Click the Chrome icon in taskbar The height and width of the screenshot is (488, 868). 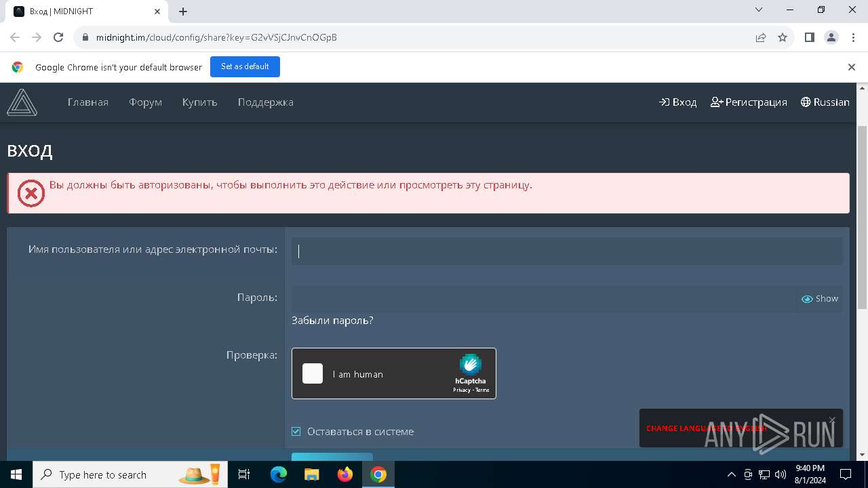tap(378, 474)
